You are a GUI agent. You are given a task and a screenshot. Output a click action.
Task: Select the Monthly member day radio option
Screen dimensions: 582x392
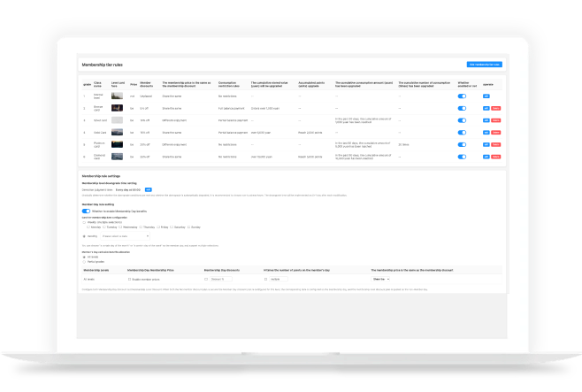tap(83, 236)
